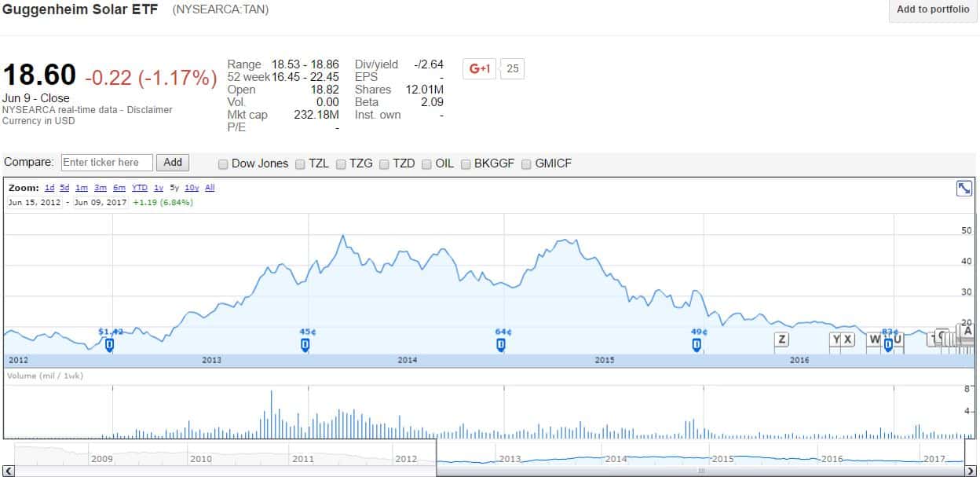This screenshot has height=477, width=980.
Task: Set chart zoom to 1m
Action: tap(82, 188)
